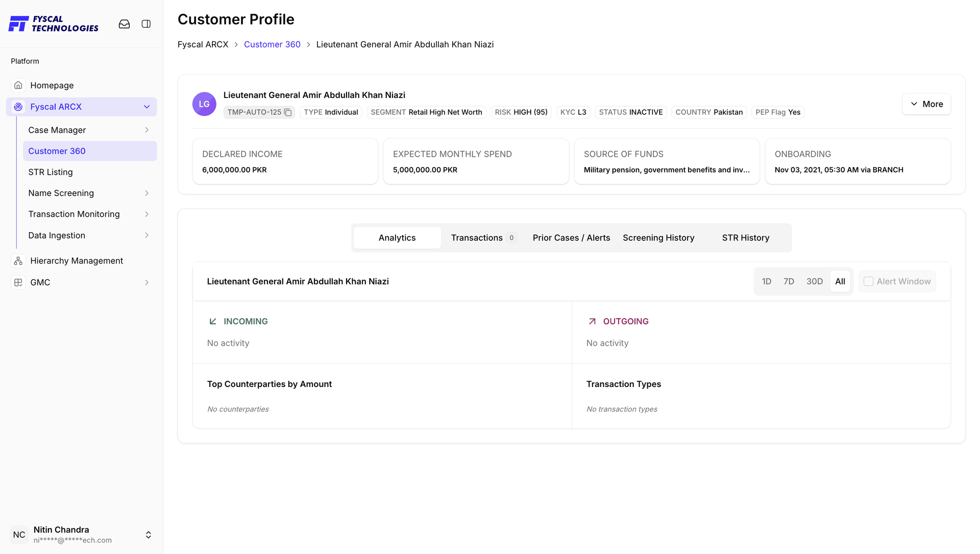Viewport: 980px width, 554px height.
Task: Click the Fyscal Technologies logo
Action: click(54, 24)
